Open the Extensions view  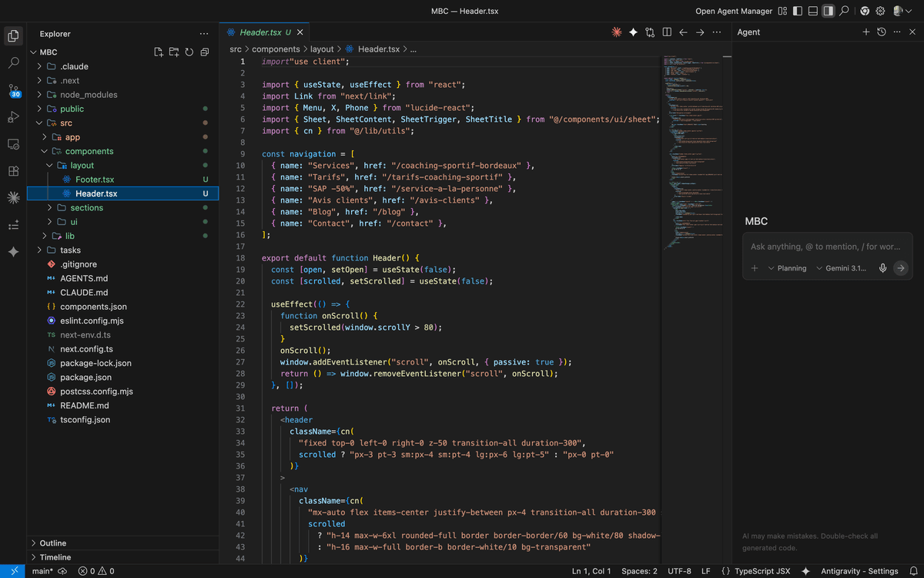13,171
